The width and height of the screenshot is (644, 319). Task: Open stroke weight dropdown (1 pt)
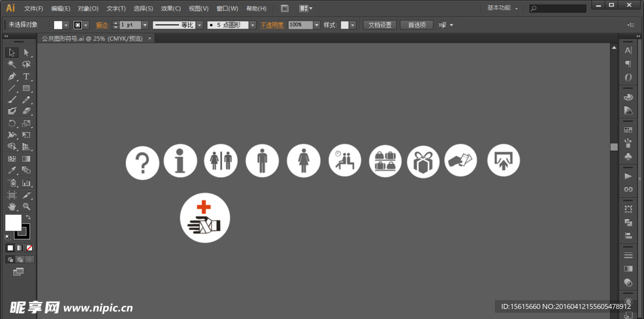145,25
